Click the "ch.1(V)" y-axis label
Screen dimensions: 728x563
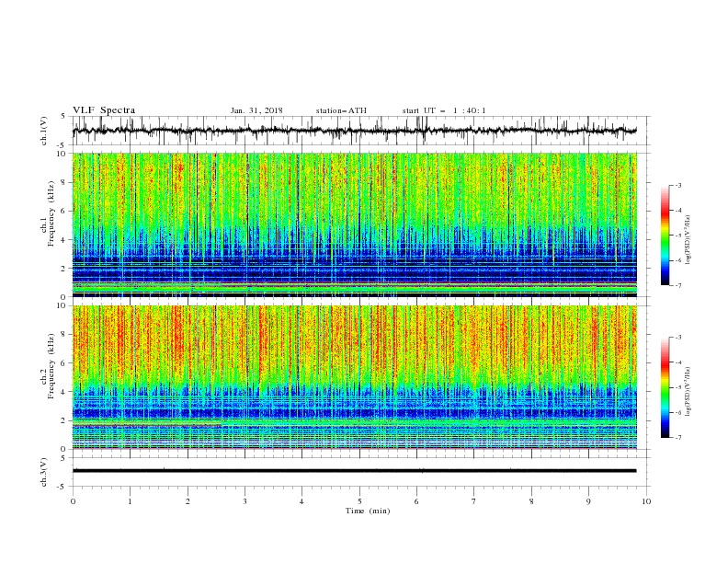44,131
